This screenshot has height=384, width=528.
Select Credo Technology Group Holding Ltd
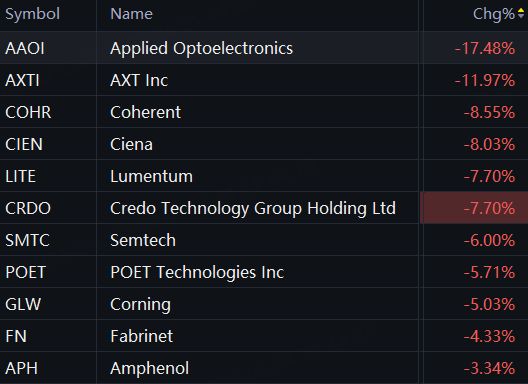coord(253,208)
